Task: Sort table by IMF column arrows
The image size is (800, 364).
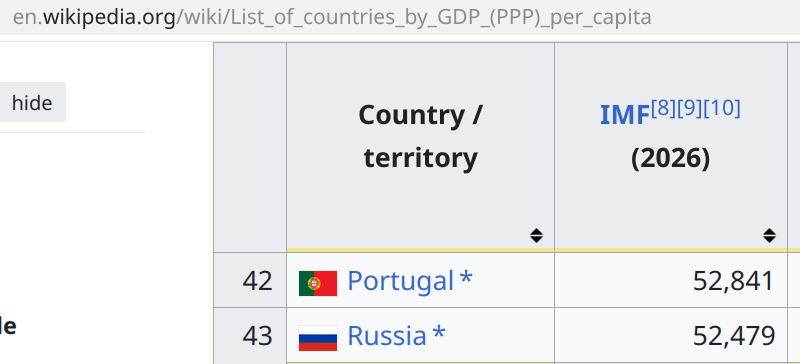Action: pos(769,235)
